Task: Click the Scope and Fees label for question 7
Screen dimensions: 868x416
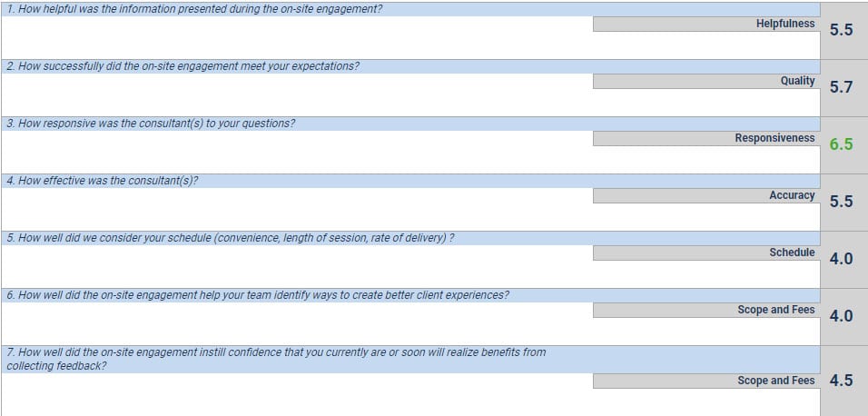Action: 706,381
